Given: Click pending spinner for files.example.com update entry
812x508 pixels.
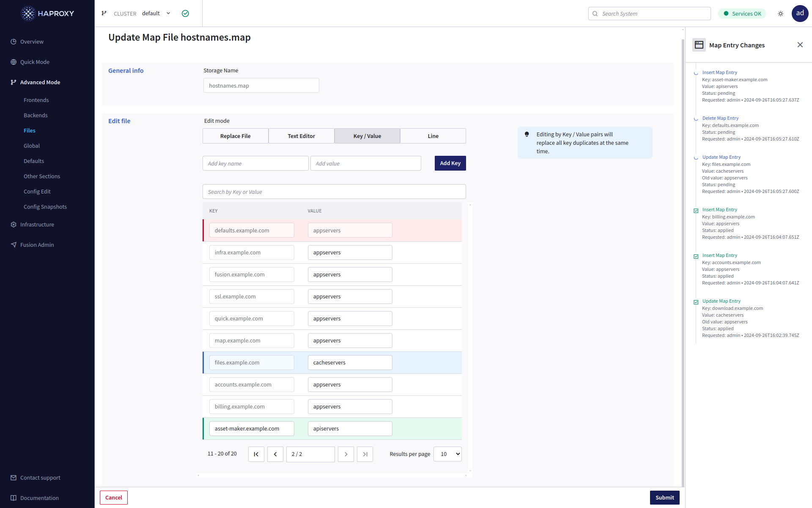Looking at the screenshot, I should [696, 158].
